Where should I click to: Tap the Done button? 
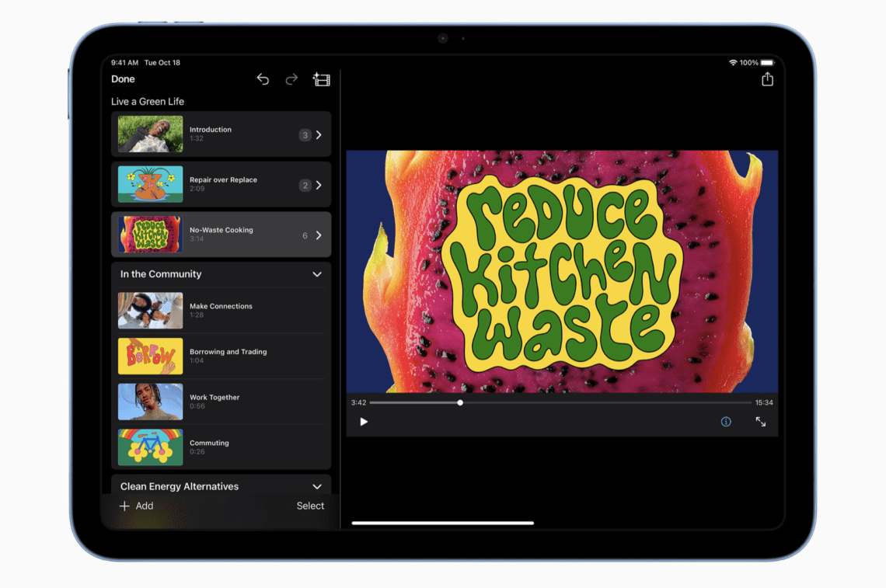coord(123,79)
